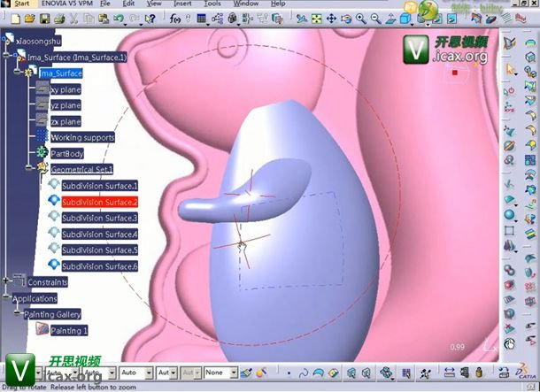Open the Edit menu
This screenshot has width=540, height=392.
(x=128, y=4)
